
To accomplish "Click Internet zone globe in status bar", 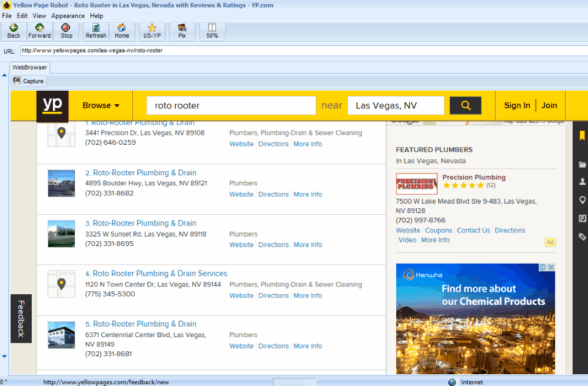I will pyautogui.click(x=452, y=382).
